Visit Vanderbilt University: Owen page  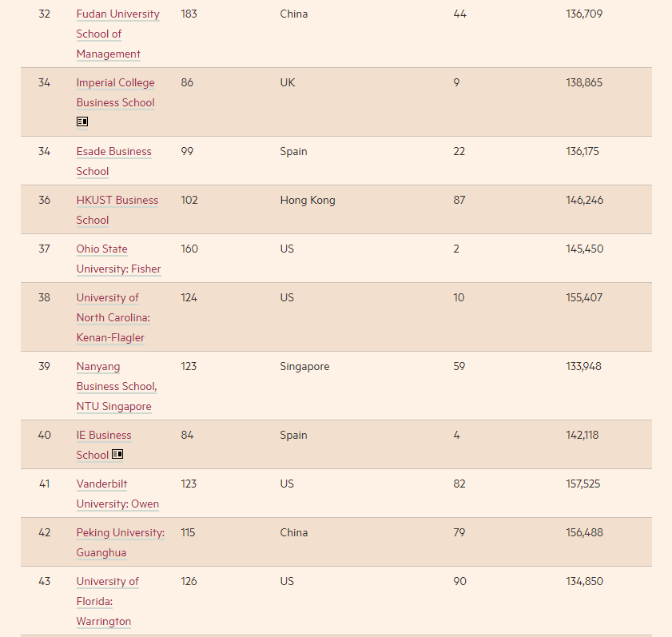point(117,493)
